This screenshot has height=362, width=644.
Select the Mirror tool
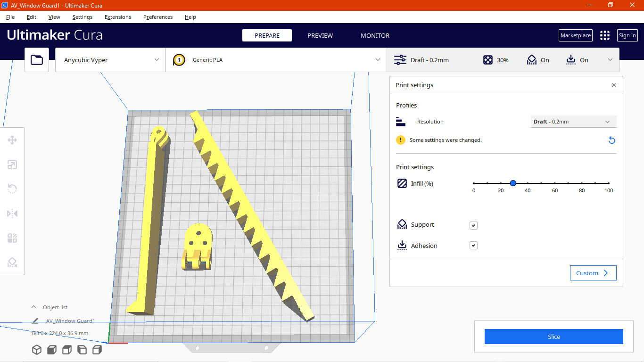point(12,214)
